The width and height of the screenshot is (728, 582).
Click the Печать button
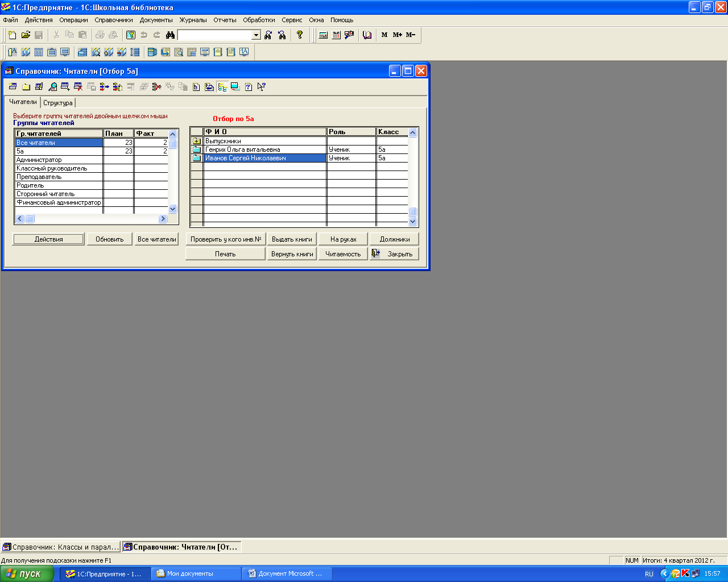(x=225, y=254)
